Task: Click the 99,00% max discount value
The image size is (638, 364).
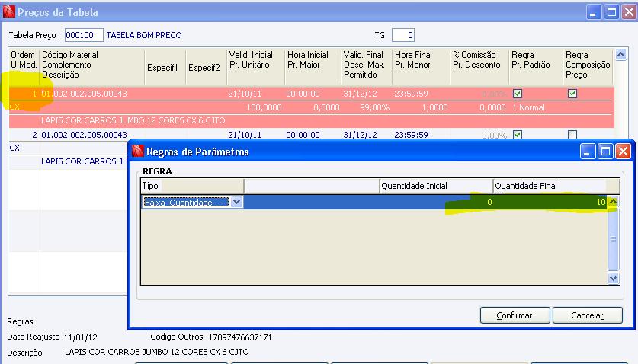Action: (375, 108)
